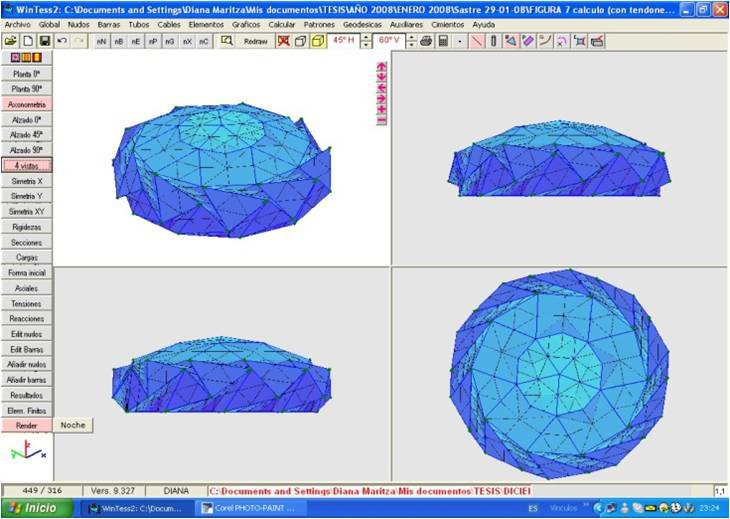Image resolution: width=730 pixels, height=519 pixels.
Task: Click the undo arrow icon
Action: tap(62, 41)
